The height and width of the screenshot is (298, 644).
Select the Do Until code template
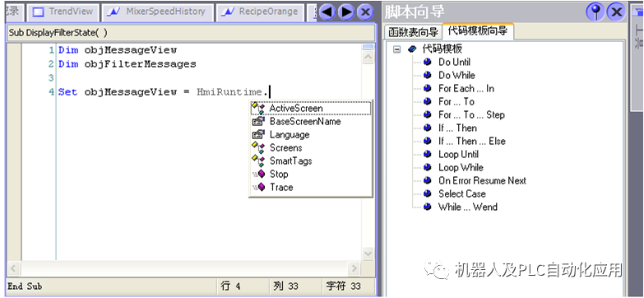pyautogui.click(x=454, y=62)
